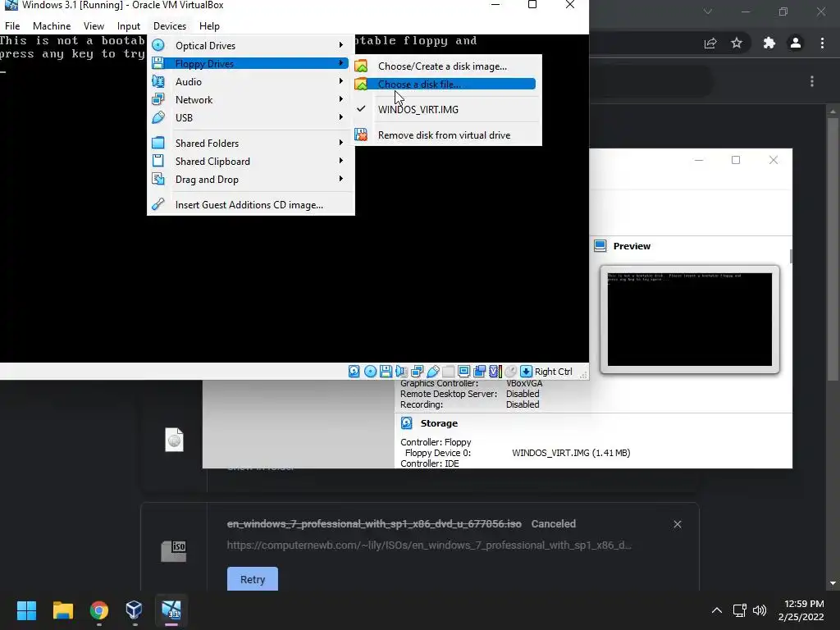The height and width of the screenshot is (630, 840).
Task: Open Chrome's extensions puzzle icon
Action: 769,43
